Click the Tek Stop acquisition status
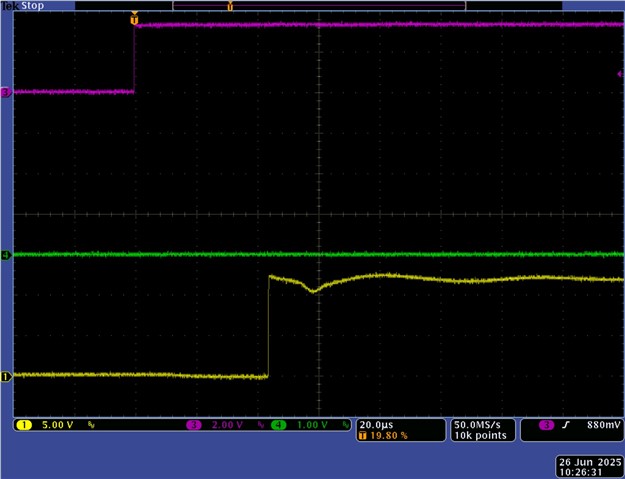Screen dimensions: 625x479 22,6
